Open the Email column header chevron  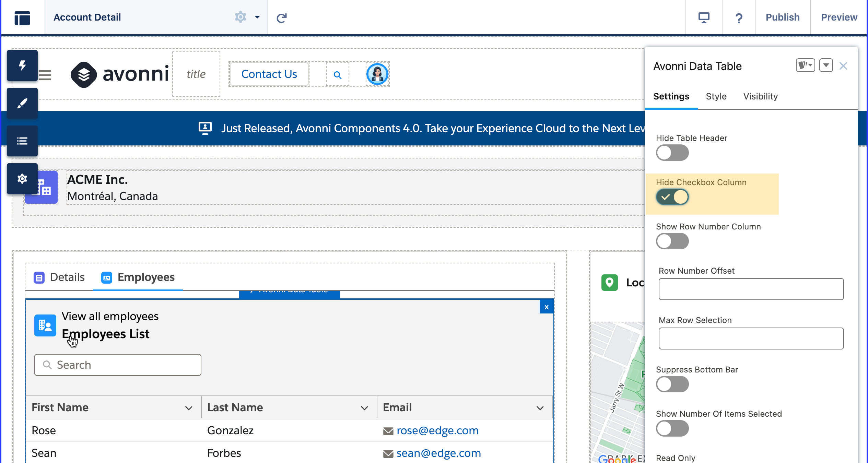click(540, 408)
